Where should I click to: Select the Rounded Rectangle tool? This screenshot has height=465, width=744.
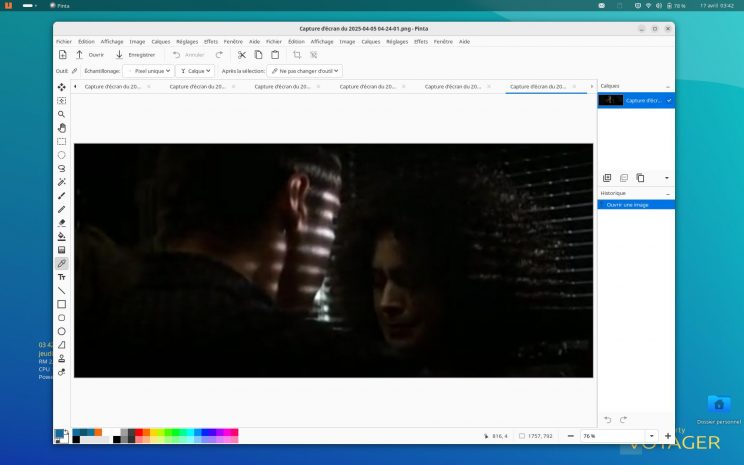click(x=62, y=318)
